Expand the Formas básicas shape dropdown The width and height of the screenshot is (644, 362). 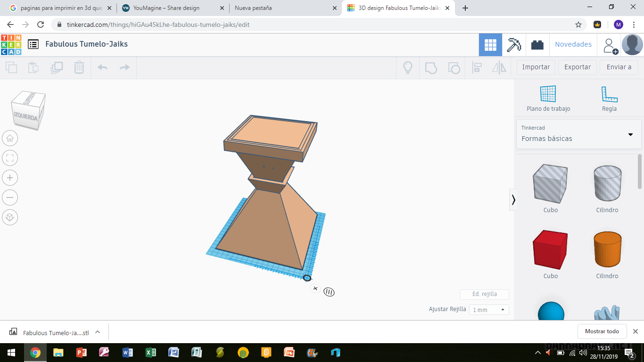(630, 135)
